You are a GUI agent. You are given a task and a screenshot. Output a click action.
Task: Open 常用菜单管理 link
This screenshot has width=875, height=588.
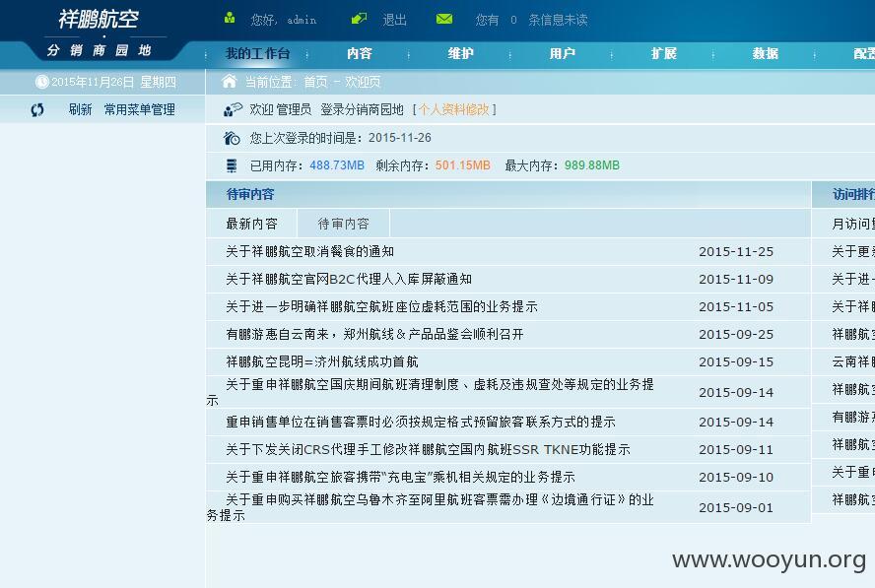tap(140, 109)
